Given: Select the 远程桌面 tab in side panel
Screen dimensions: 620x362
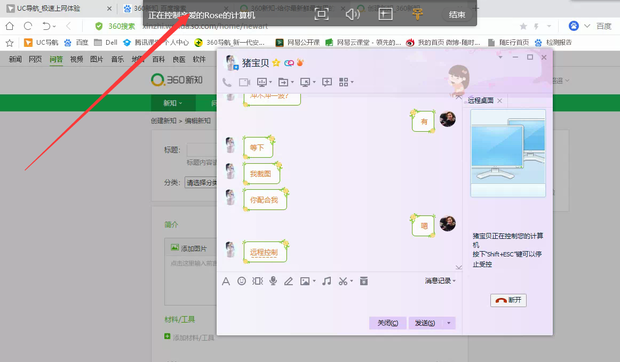Looking at the screenshot, I should coord(481,100).
